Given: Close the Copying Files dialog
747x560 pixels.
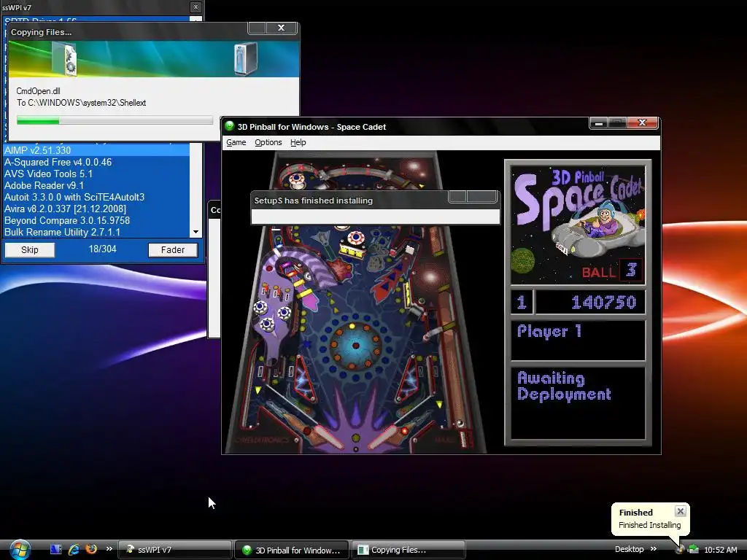Looking at the screenshot, I should (x=281, y=28).
